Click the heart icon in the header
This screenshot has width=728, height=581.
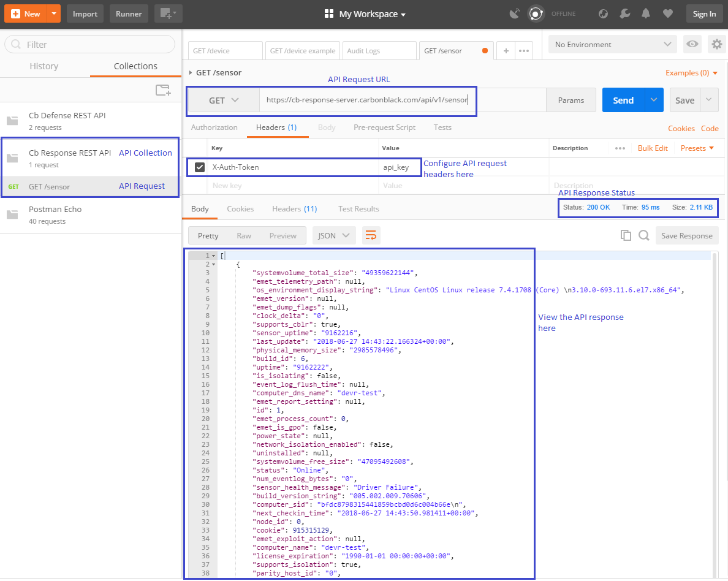668,13
